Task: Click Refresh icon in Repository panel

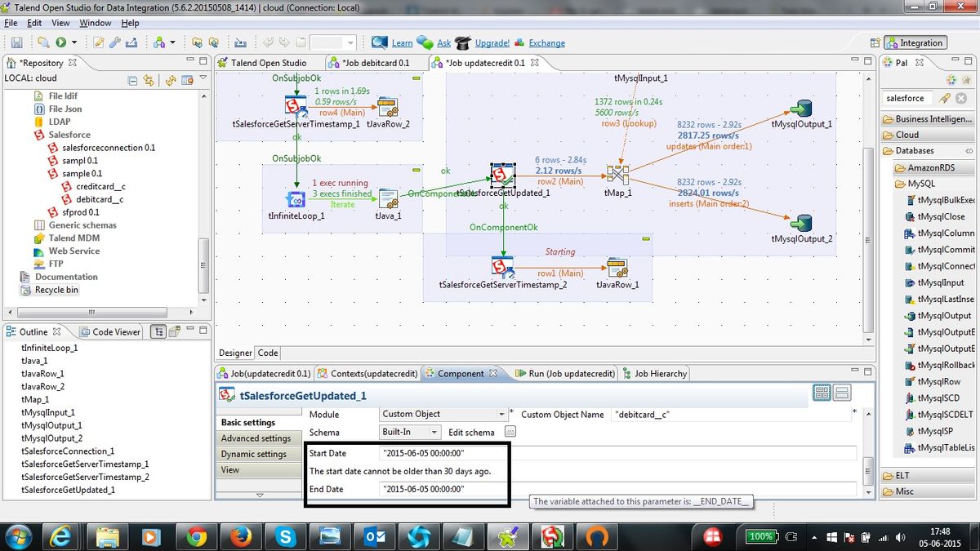Action: click(x=170, y=79)
